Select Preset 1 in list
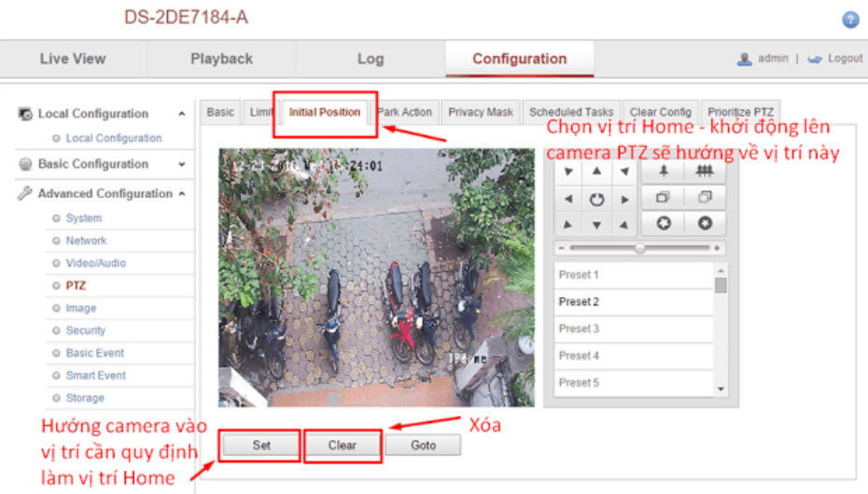The height and width of the screenshot is (494, 868). coord(634,275)
